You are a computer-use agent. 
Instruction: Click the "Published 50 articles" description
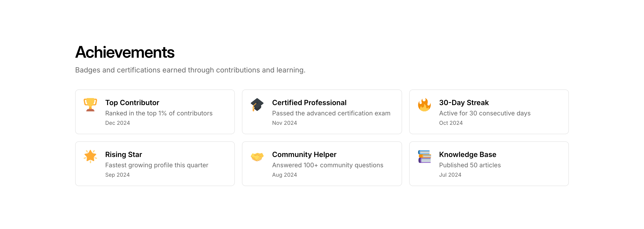pyautogui.click(x=470, y=165)
